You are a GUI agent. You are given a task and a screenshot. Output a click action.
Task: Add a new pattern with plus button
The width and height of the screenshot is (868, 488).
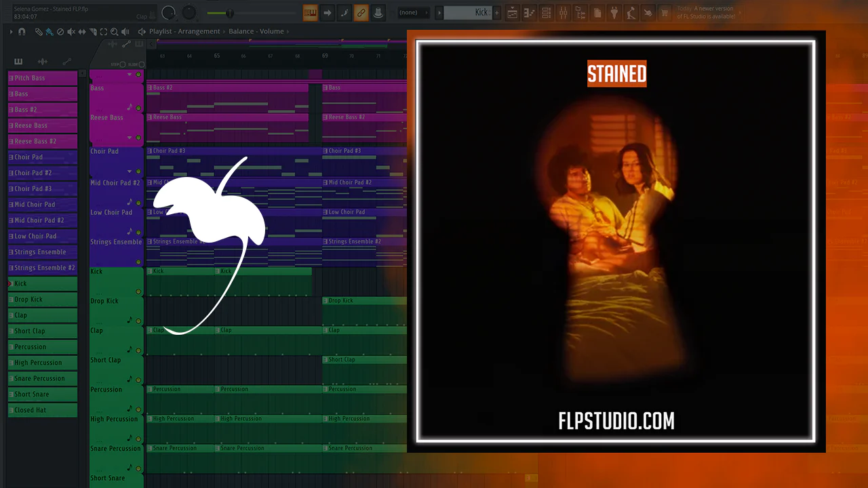click(497, 13)
